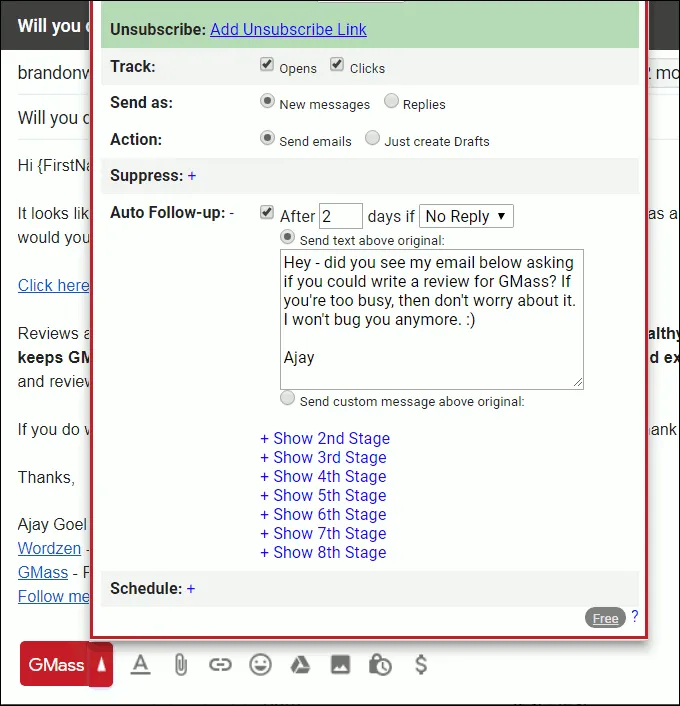This screenshot has width=680, height=706.
Task: Open text formatting options icon
Action: [141, 665]
